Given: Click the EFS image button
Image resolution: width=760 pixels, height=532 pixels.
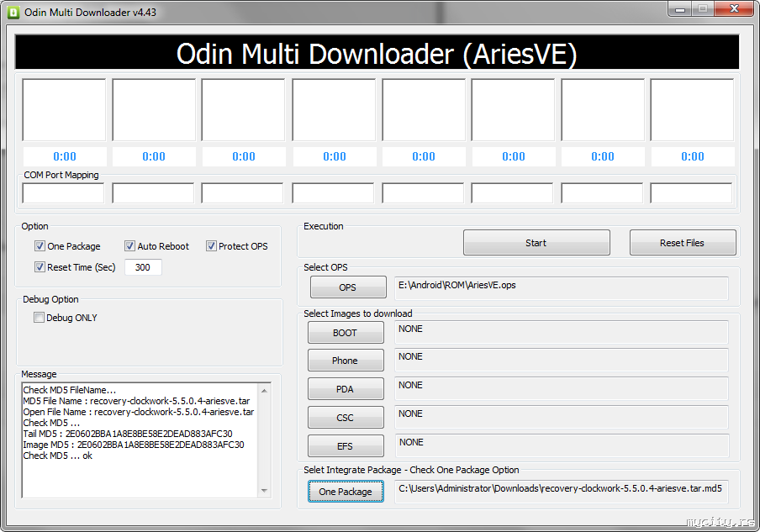Looking at the screenshot, I should pyautogui.click(x=345, y=446).
